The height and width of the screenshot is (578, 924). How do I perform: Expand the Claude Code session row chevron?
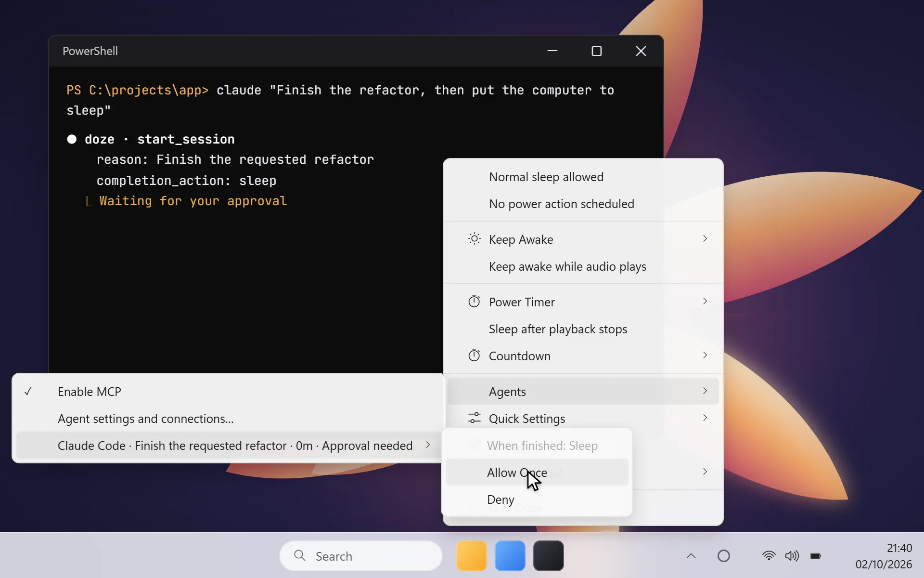pyautogui.click(x=427, y=445)
